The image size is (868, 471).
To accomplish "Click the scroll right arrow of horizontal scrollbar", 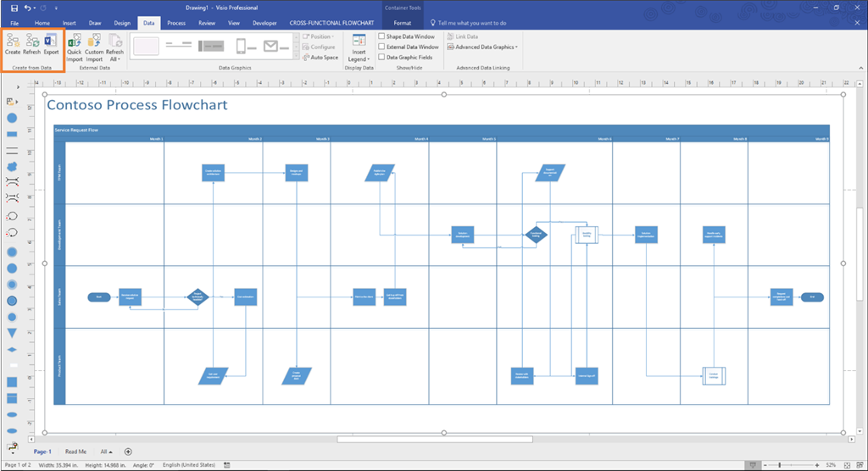I will 851,440.
